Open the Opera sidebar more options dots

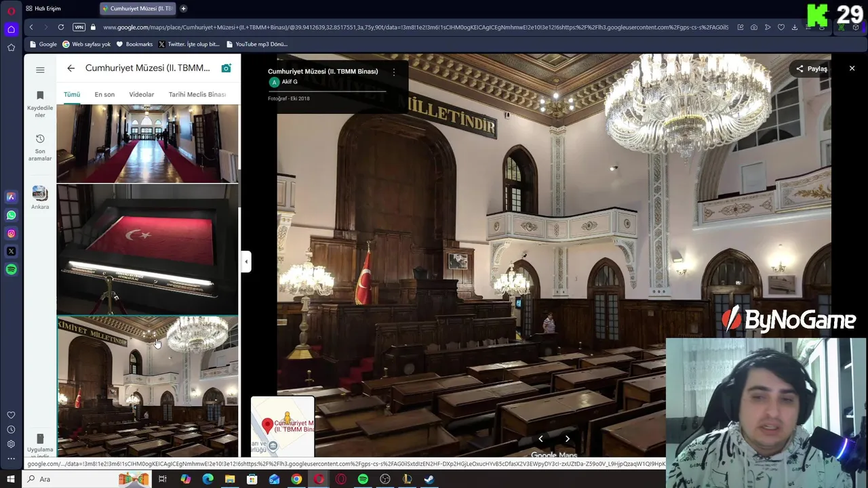pos(11,459)
